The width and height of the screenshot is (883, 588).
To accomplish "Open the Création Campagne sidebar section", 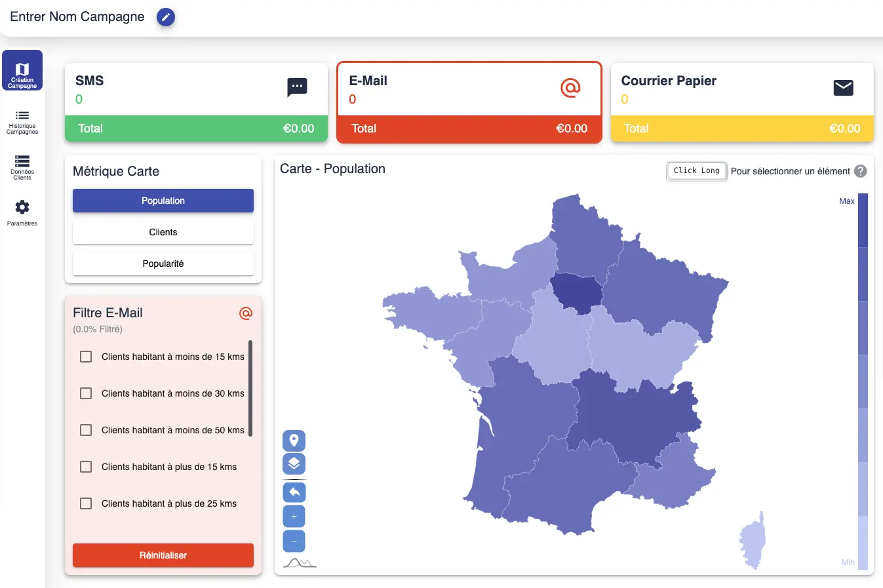I will 22,71.
